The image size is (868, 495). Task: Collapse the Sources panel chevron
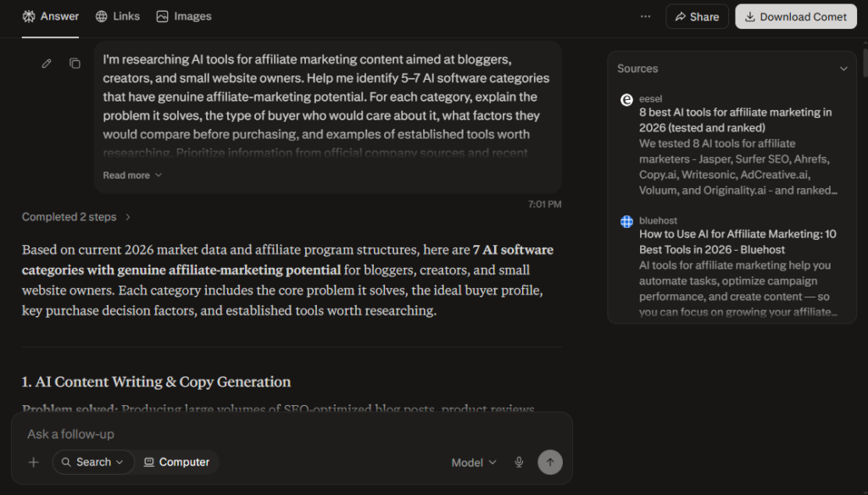843,69
